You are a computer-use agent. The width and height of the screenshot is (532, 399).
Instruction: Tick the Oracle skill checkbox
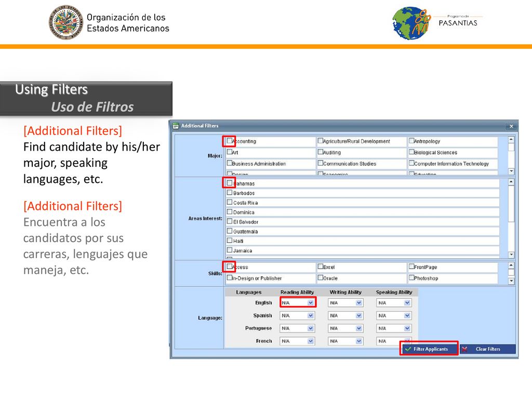click(321, 277)
